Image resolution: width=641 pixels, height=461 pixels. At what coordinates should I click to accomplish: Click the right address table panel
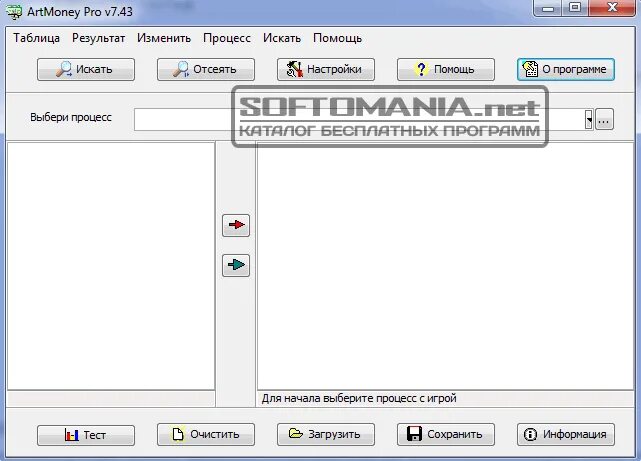click(445, 266)
